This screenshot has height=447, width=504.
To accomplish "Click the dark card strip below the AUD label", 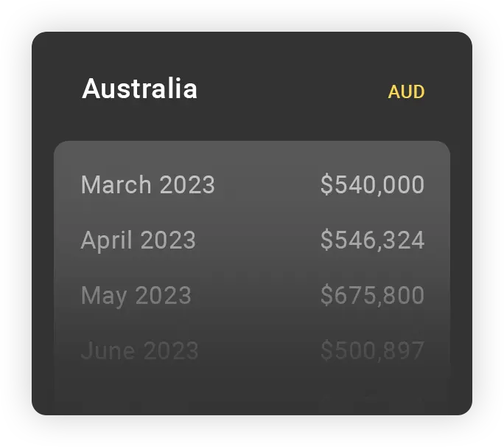I will coord(406,122).
